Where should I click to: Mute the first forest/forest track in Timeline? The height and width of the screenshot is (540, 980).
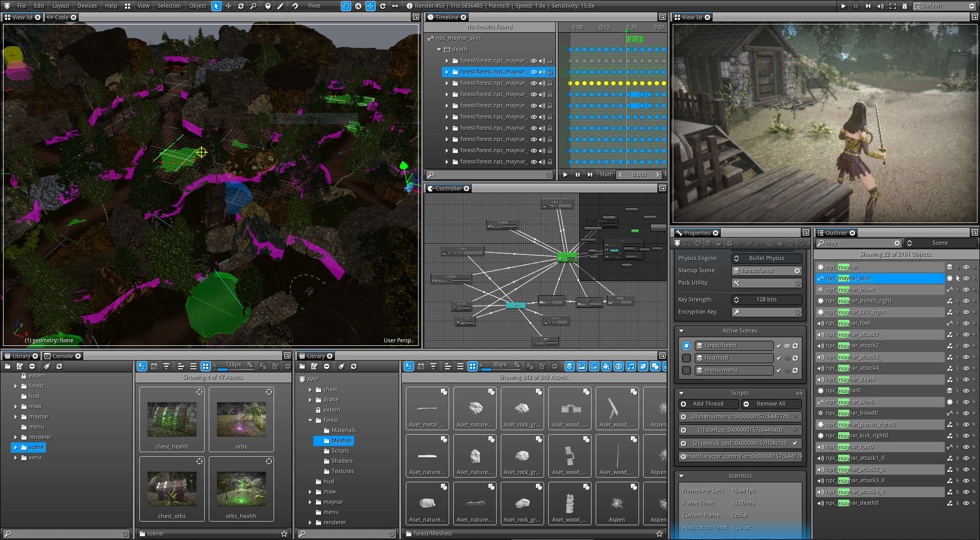[x=542, y=60]
